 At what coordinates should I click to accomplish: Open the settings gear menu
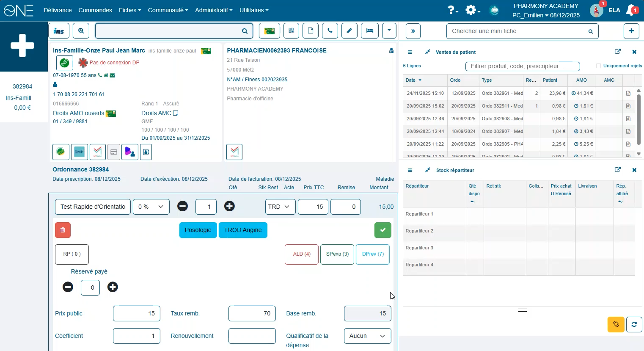pos(472,10)
